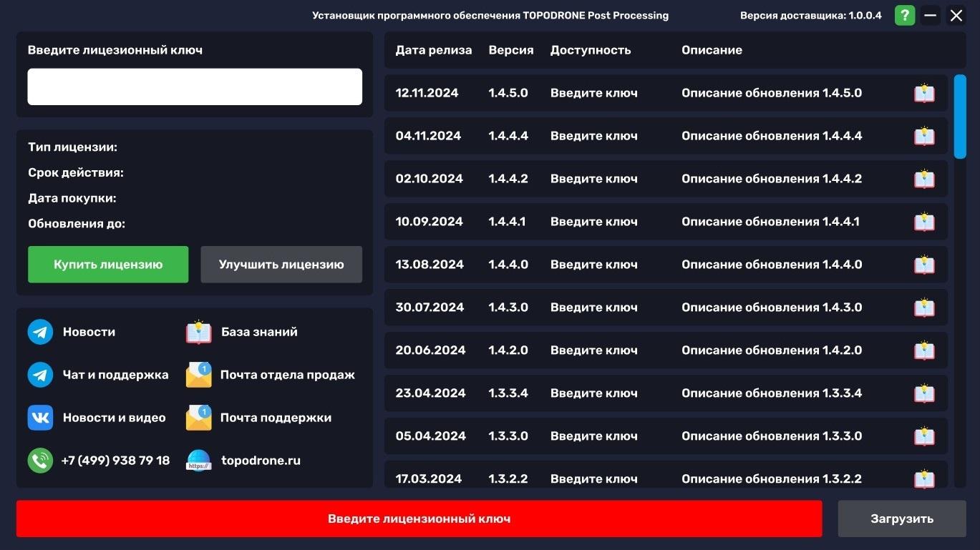Focus the license key input field
The width and height of the screenshot is (980, 550).
point(195,87)
